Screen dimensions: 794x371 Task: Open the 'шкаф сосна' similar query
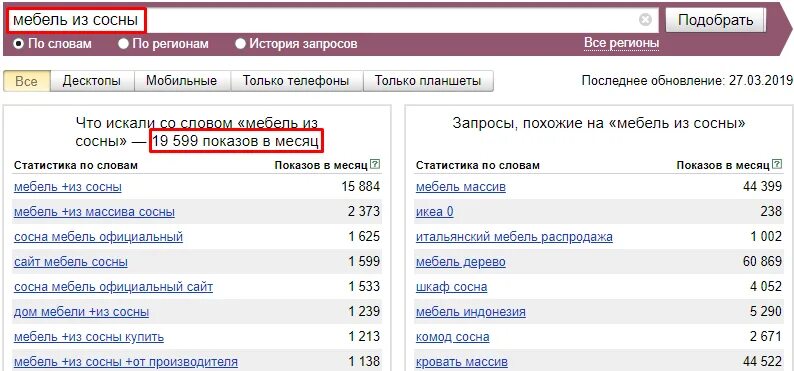click(x=451, y=287)
